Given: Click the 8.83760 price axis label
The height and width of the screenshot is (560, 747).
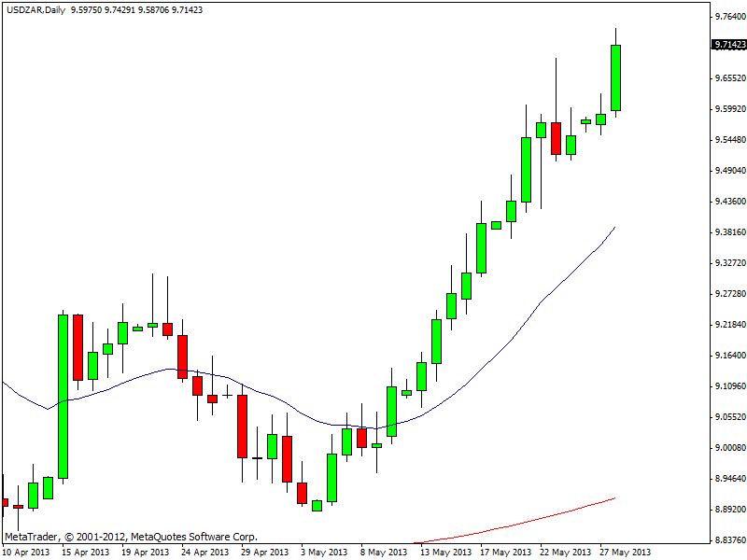Looking at the screenshot, I should pos(728,540).
